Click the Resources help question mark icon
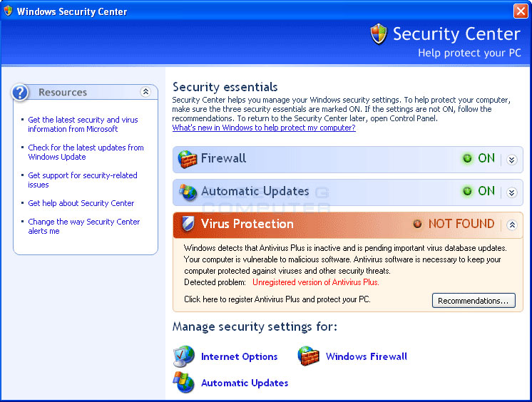532x402 pixels. pyautogui.click(x=20, y=92)
